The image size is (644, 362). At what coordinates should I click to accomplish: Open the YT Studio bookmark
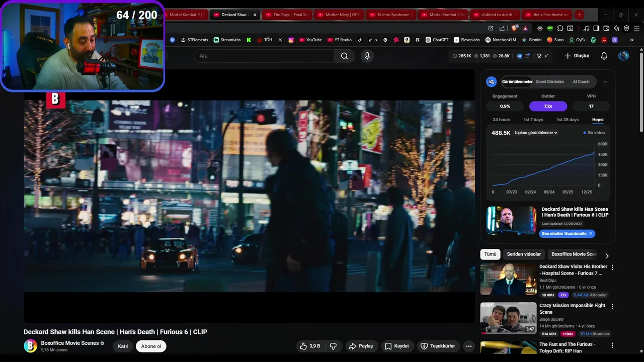(339, 40)
